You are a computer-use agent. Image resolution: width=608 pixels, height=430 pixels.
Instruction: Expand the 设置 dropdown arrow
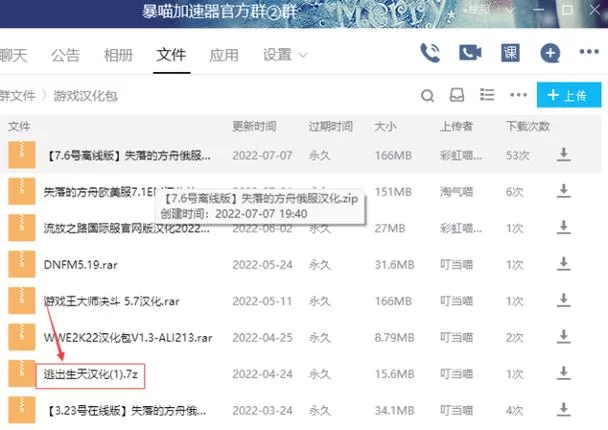(x=303, y=55)
